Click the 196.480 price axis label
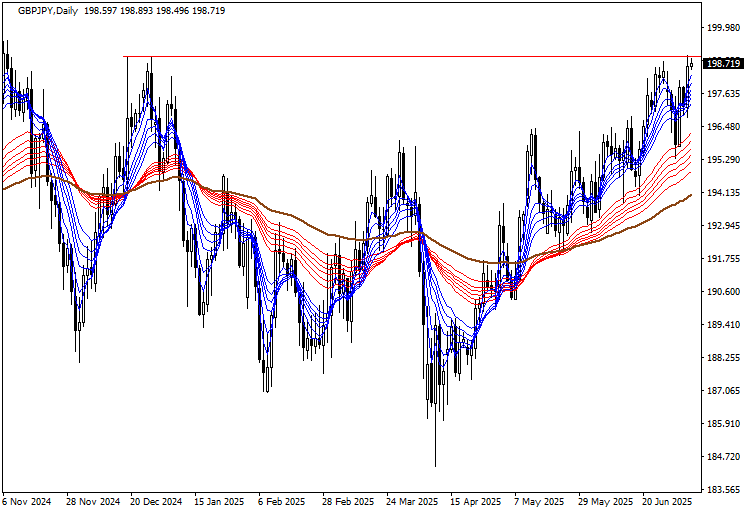 tap(724, 127)
